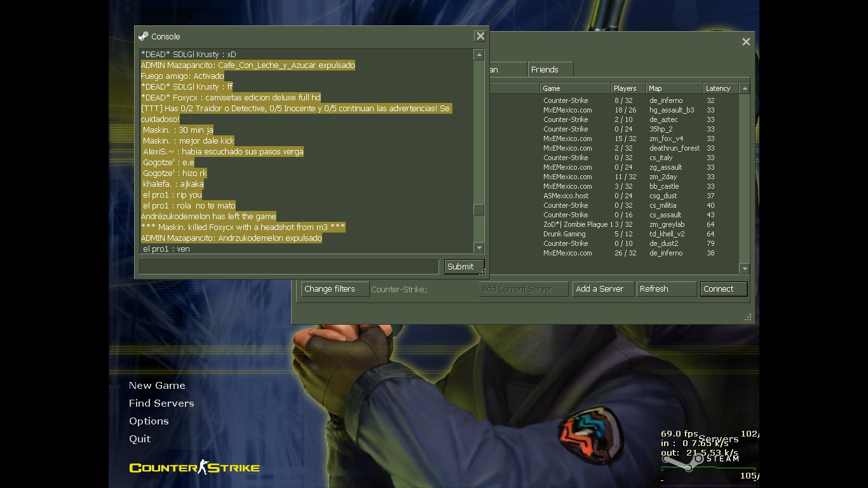Click Add a Server button
This screenshot has width=868, height=488.
603,289
